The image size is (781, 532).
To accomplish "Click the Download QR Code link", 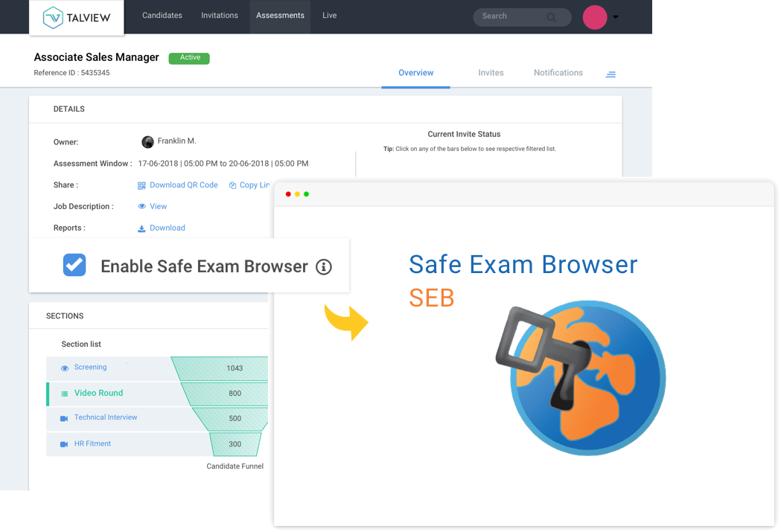I will tap(184, 185).
